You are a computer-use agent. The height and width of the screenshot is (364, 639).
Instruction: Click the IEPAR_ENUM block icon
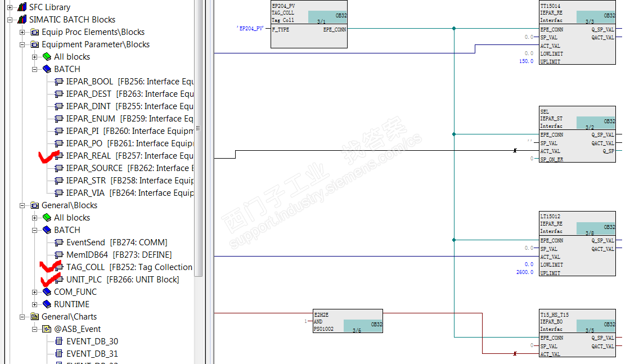[59, 119]
